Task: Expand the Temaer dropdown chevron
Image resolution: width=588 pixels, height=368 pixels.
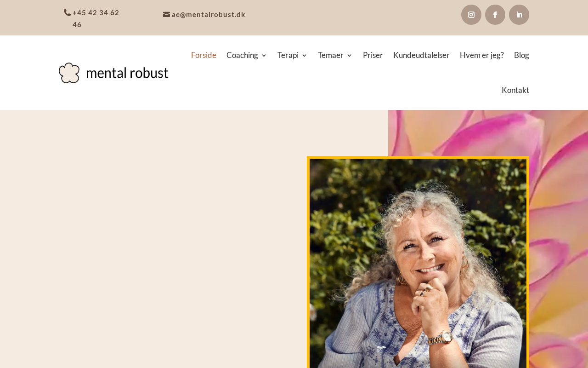Action: 349,56
